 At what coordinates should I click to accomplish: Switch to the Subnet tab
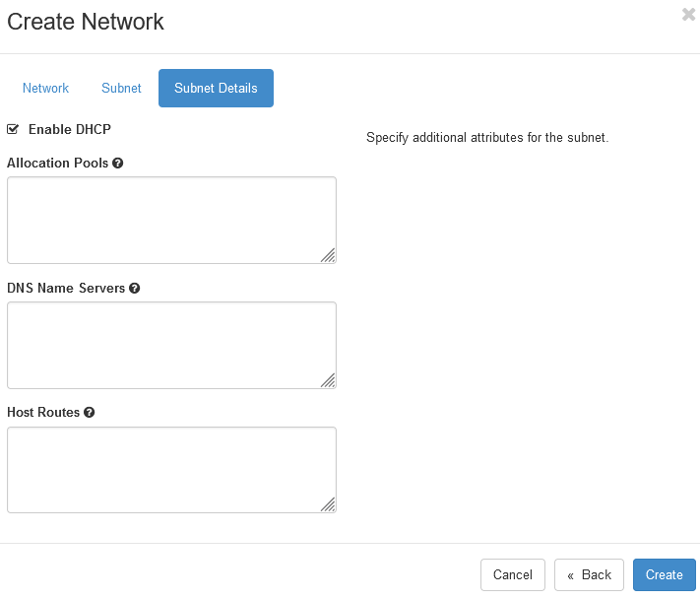click(x=121, y=88)
